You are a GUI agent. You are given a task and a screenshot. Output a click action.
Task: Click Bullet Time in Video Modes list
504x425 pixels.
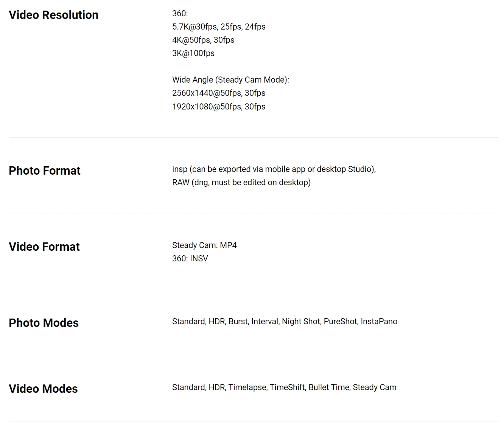point(329,387)
